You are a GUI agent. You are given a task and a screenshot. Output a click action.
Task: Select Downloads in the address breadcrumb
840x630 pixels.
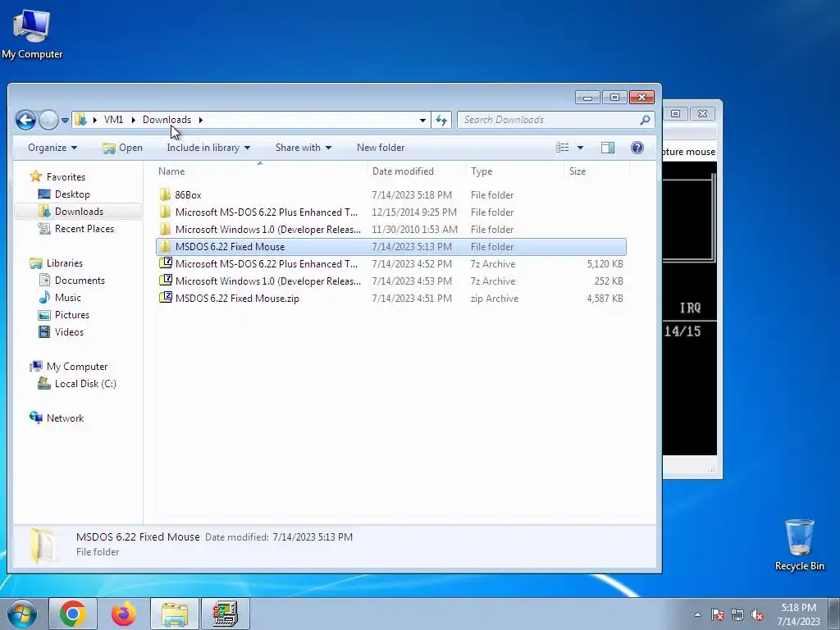[167, 120]
